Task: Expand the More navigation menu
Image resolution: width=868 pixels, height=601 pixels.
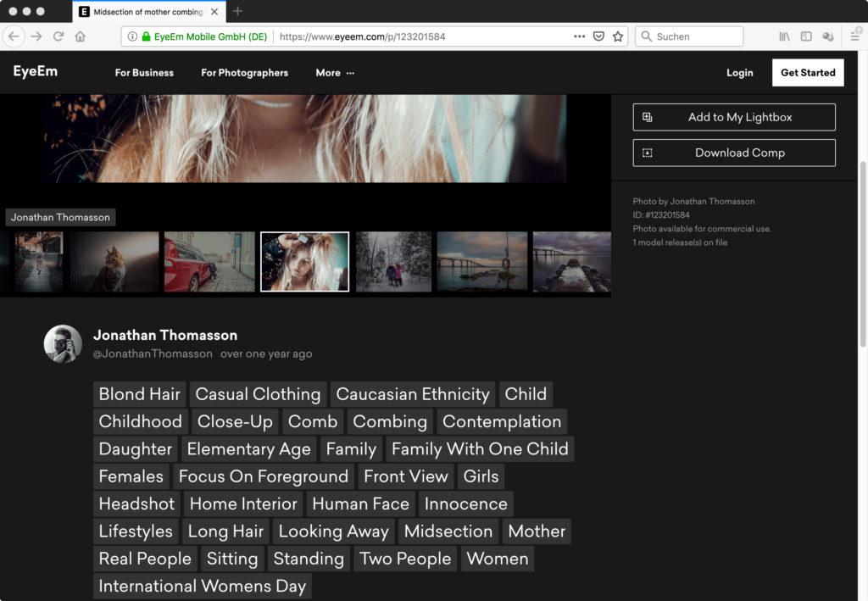Action: [x=335, y=73]
